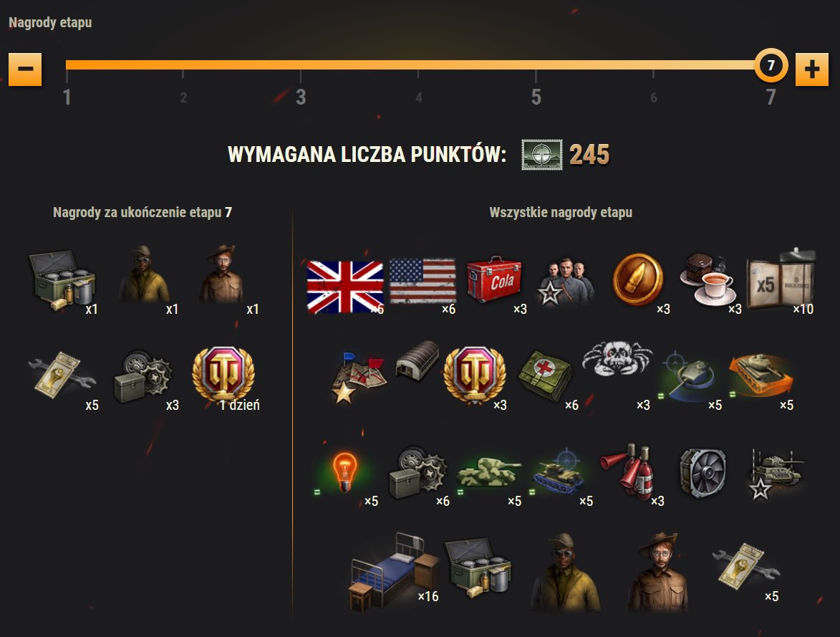Select stage 5 on the slider
Screen dimensions: 840x637
point(536,97)
